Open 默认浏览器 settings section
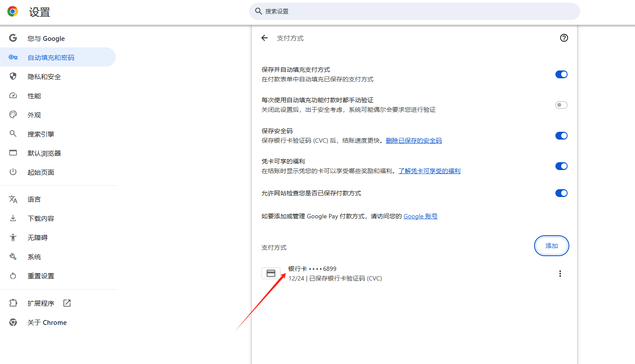This screenshot has height=364, width=635. (x=58, y=153)
